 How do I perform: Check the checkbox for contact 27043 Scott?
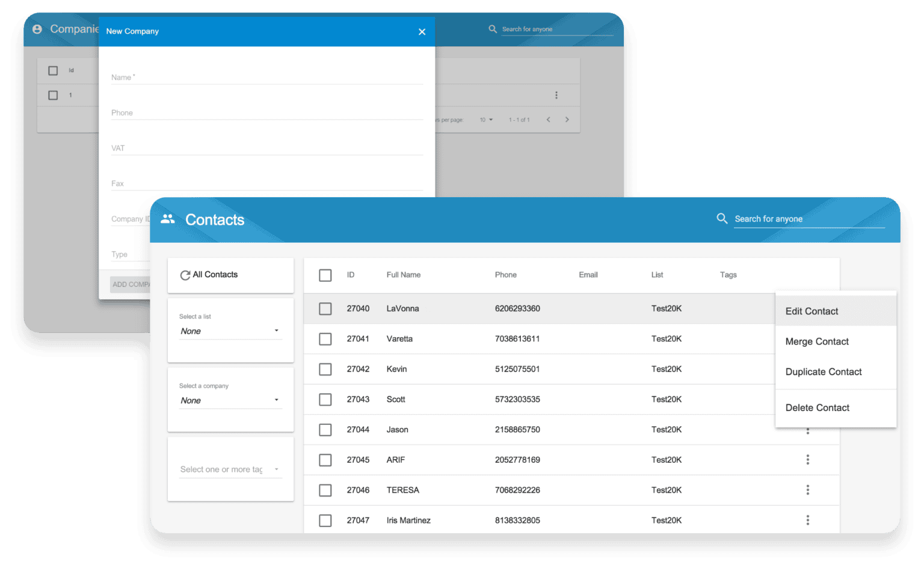click(x=325, y=399)
